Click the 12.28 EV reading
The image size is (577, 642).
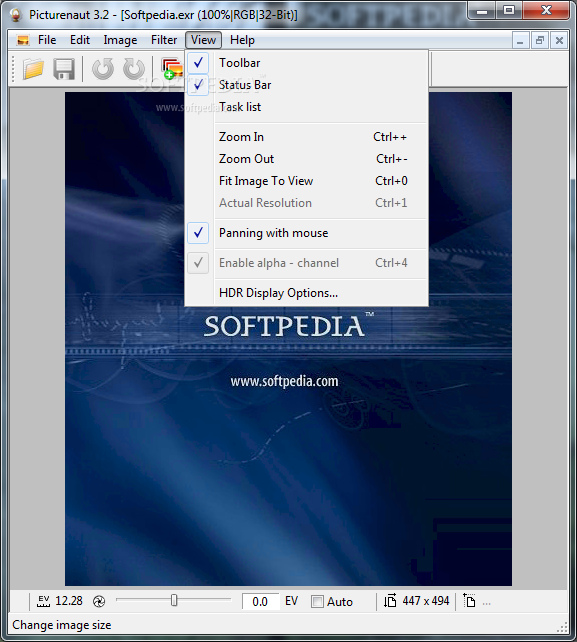69,601
